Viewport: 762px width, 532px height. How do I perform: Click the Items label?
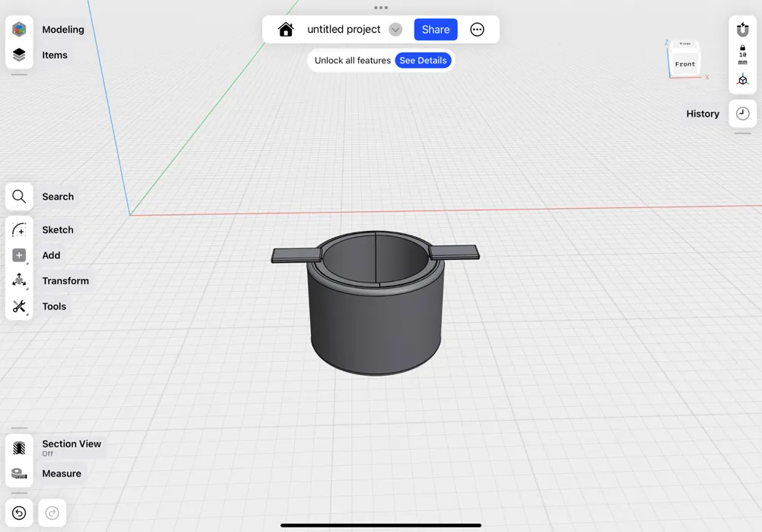[x=54, y=55]
